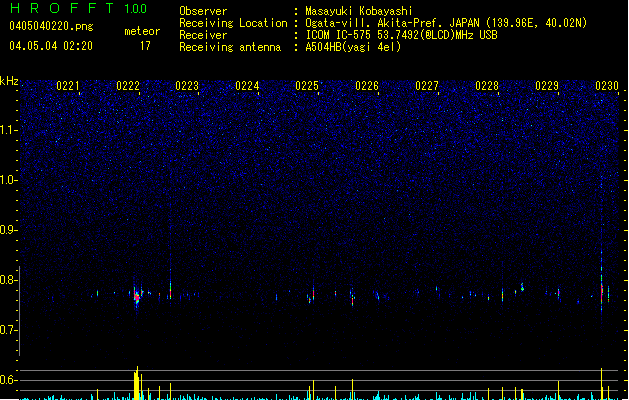Click the kHz axis unit label

tap(9, 81)
